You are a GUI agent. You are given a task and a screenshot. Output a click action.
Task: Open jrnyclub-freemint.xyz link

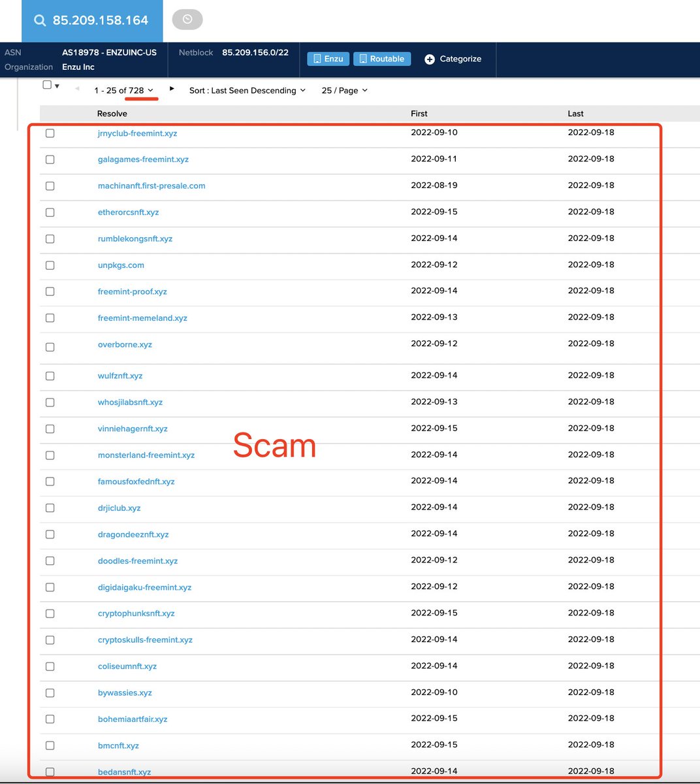tap(137, 133)
